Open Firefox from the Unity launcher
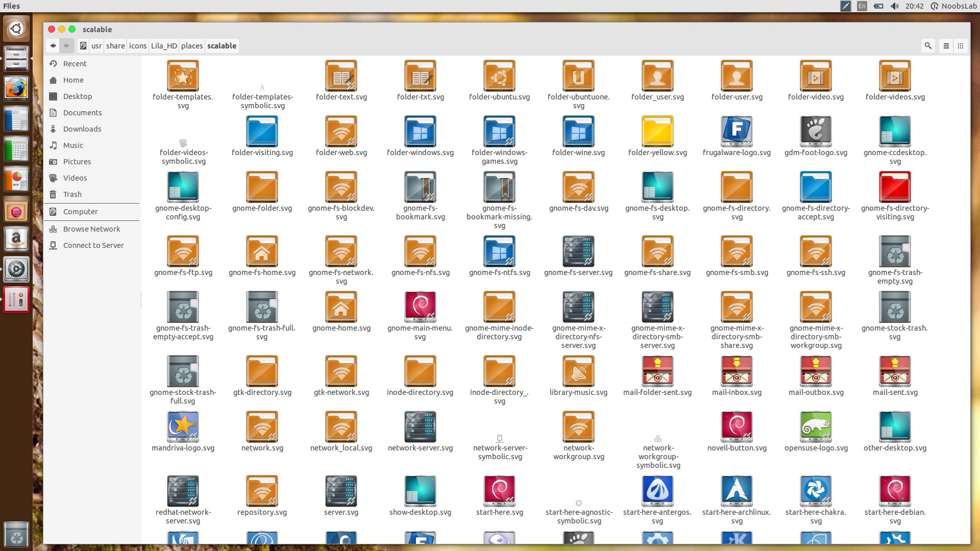This screenshot has height=551, width=980. 16,88
